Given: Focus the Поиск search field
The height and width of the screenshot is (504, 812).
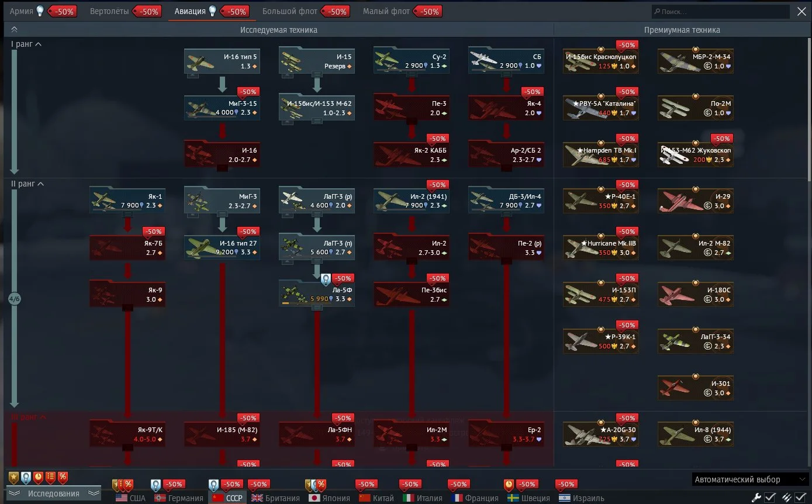Looking at the screenshot, I should (x=721, y=12).
